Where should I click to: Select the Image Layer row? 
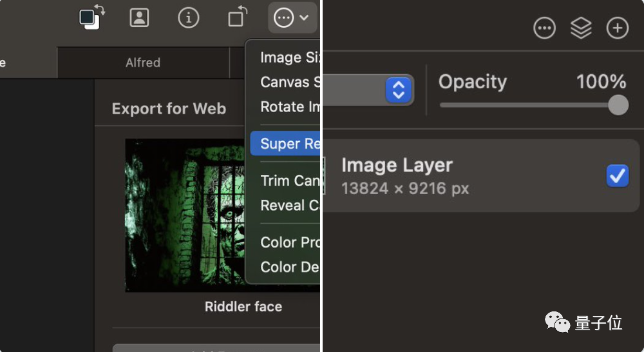pos(464,175)
